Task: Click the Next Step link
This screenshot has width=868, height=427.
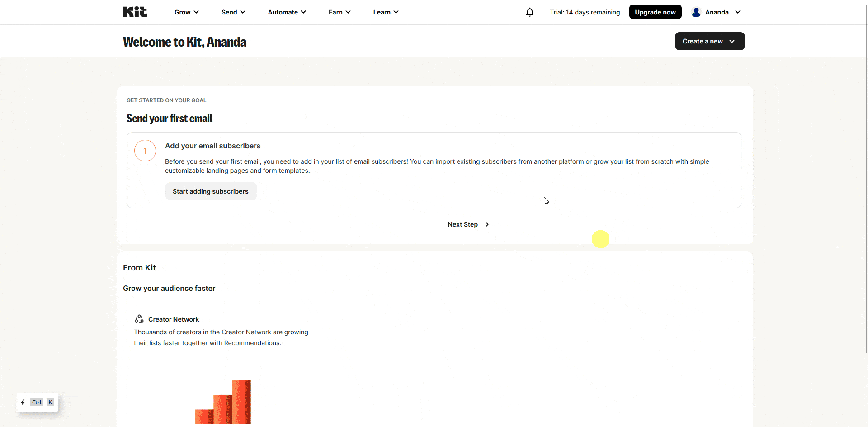Action: coord(462,224)
